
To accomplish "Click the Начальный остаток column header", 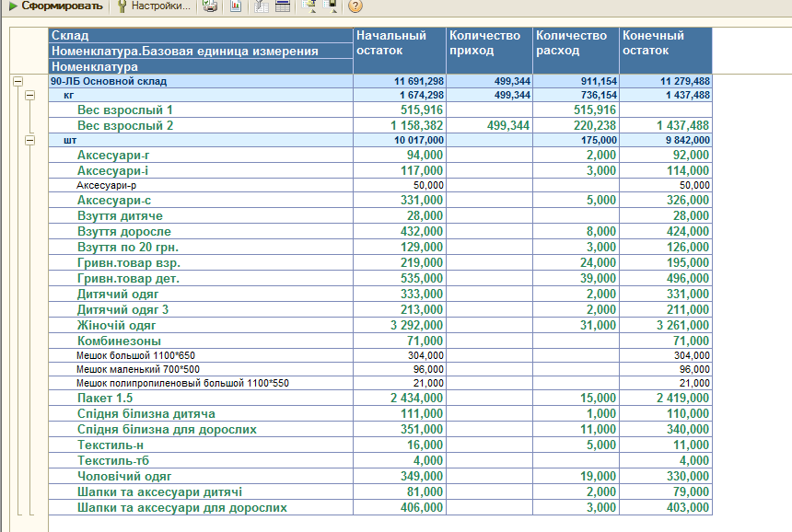I will [x=400, y=51].
